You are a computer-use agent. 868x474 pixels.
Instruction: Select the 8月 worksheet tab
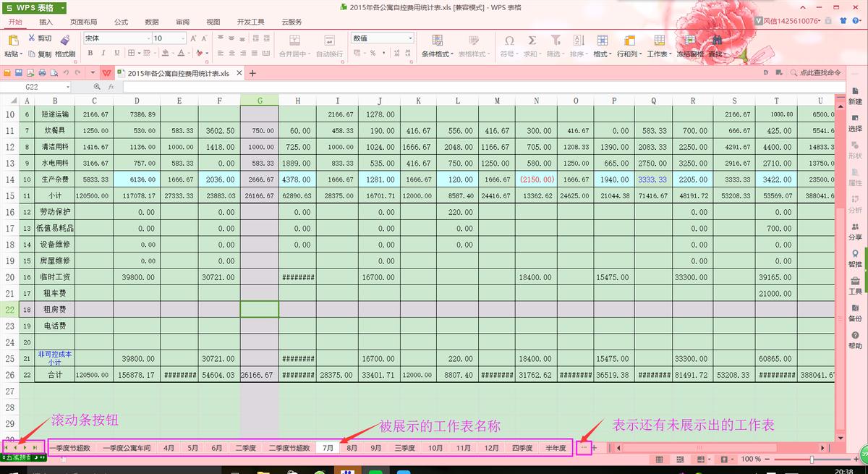[x=352, y=448]
